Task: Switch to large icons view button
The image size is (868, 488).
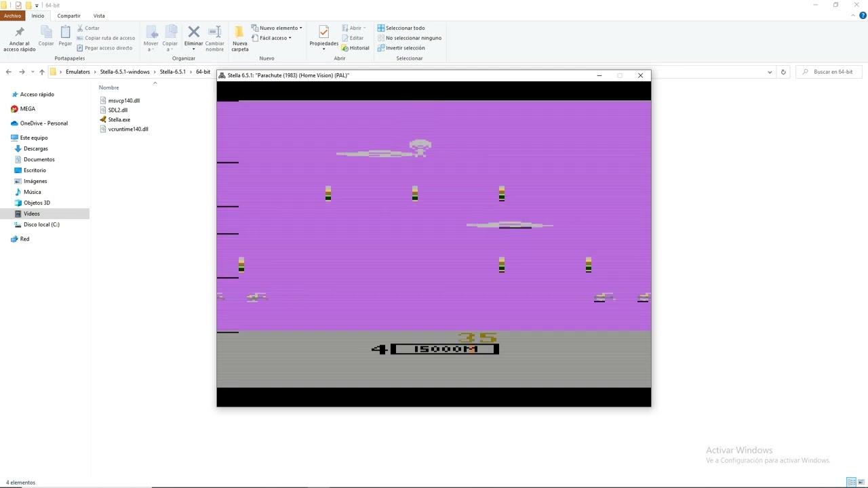Action: [861, 482]
